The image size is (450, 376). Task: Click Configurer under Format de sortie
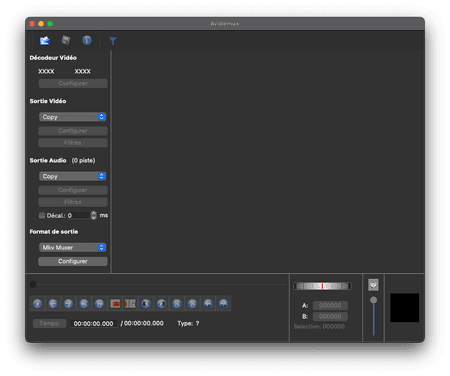[73, 261]
